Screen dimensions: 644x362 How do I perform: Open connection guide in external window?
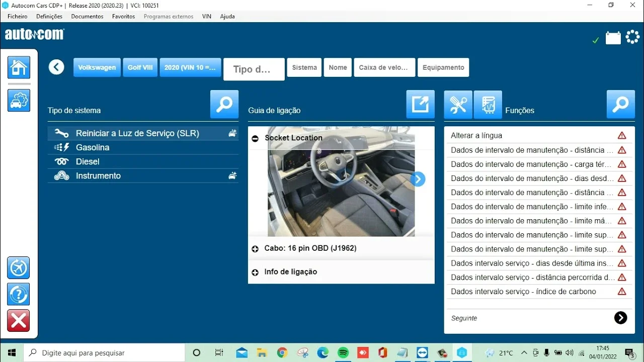click(420, 105)
